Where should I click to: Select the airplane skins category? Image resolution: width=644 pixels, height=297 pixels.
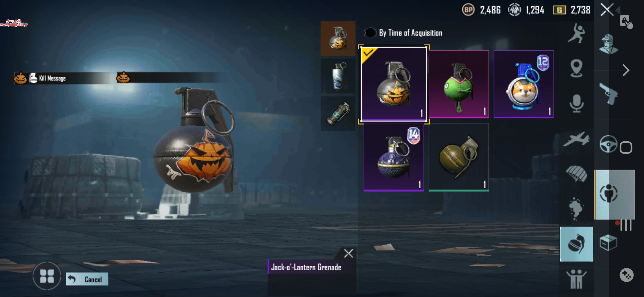coord(576,139)
